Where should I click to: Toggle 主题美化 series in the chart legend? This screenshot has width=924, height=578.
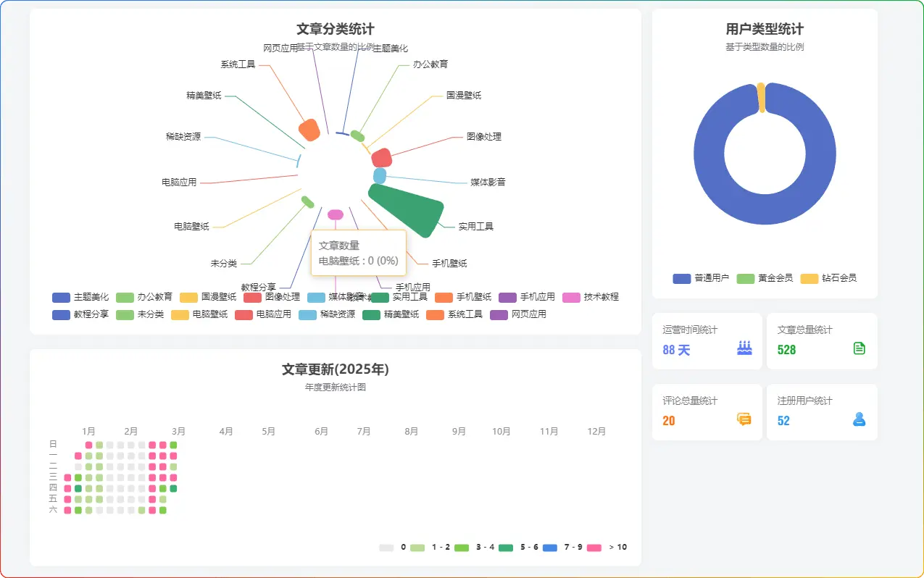tap(80, 297)
